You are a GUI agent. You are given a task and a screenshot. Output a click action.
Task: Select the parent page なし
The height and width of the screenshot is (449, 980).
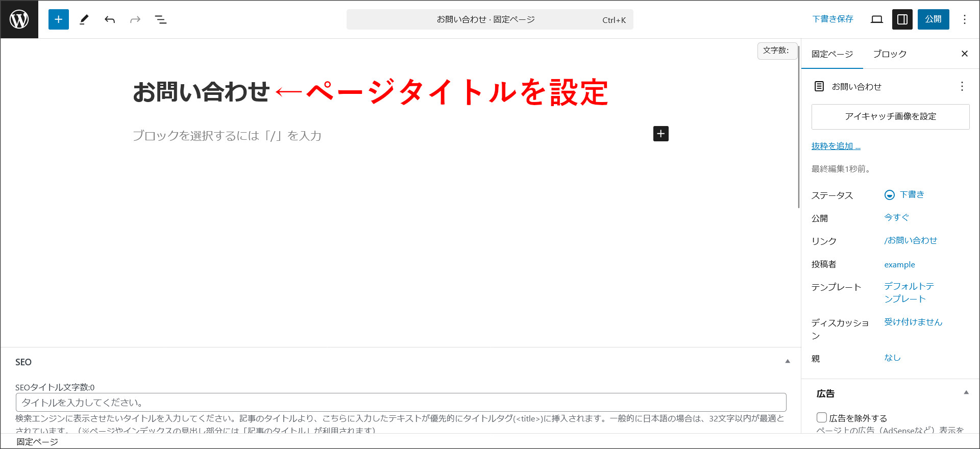pyautogui.click(x=893, y=358)
